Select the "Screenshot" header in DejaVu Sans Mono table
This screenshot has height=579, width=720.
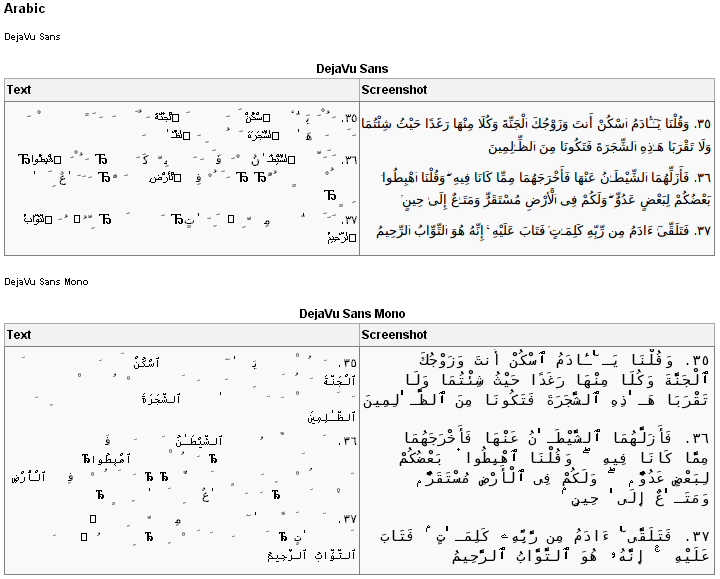click(x=394, y=335)
